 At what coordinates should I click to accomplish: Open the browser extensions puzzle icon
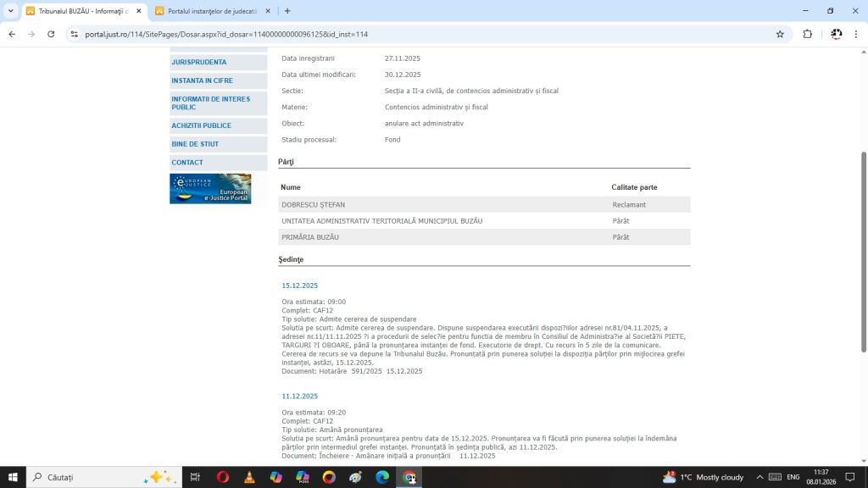tap(807, 34)
